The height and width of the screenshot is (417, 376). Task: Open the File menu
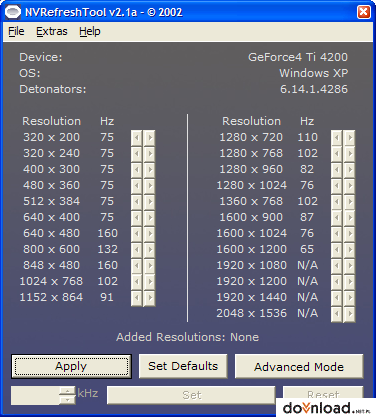[16, 31]
